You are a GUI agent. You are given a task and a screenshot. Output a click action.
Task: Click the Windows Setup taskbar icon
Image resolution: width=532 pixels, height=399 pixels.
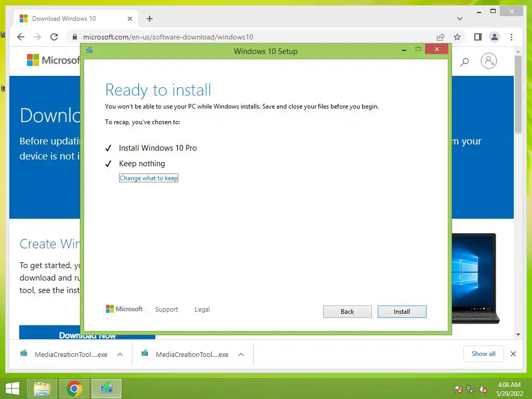(x=106, y=389)
